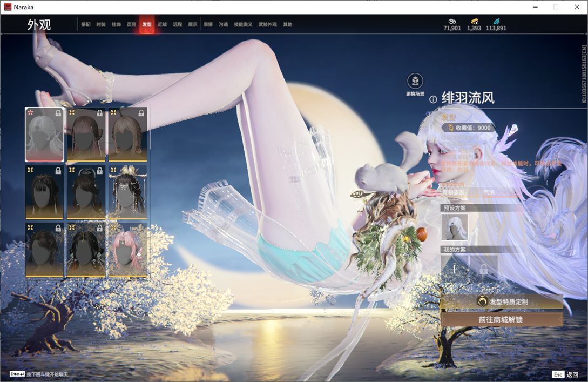Click the pink star rarity badge on white hairstyle

(x=31, y=112)
